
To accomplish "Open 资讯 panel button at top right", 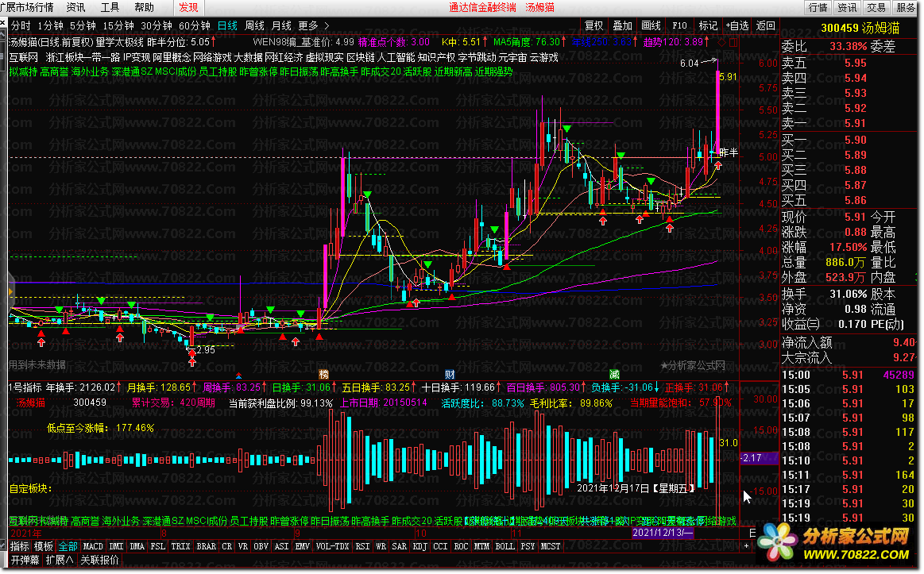I will click(x=848, y=7).
